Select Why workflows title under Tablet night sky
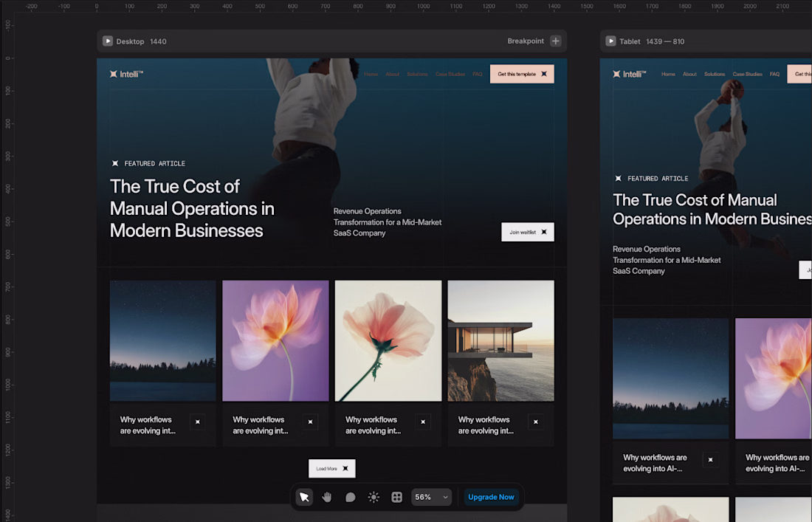812x522 pixels. (x=655, y=463)
